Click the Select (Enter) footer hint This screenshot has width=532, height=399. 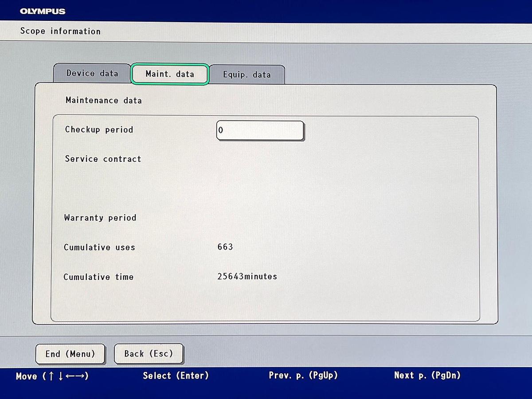[176, 376]
